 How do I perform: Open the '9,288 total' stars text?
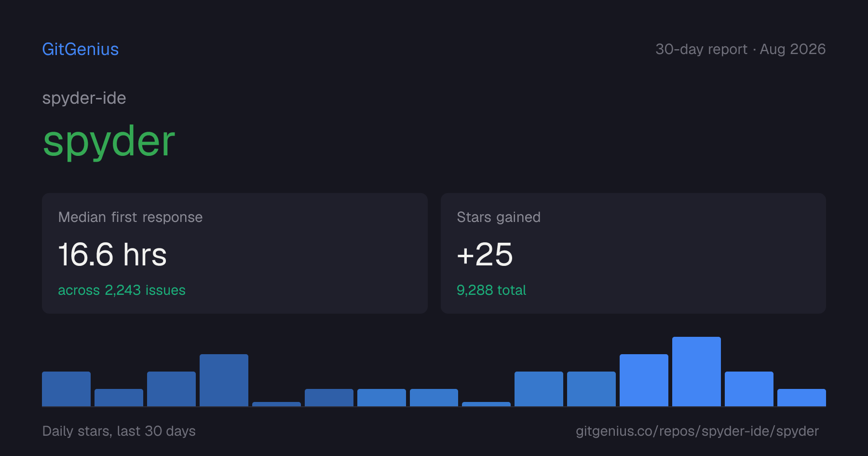pos(491,290)
